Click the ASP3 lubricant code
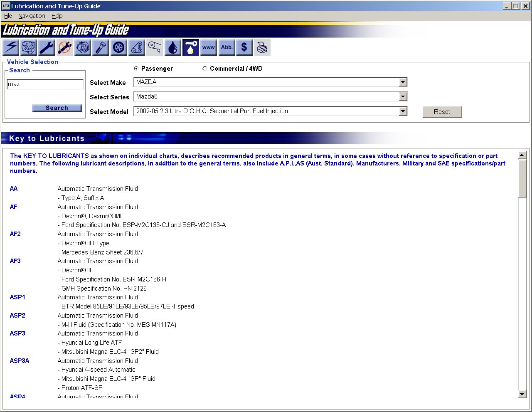The width and height of the screenshot is (532, 412). tap(17, 333)
